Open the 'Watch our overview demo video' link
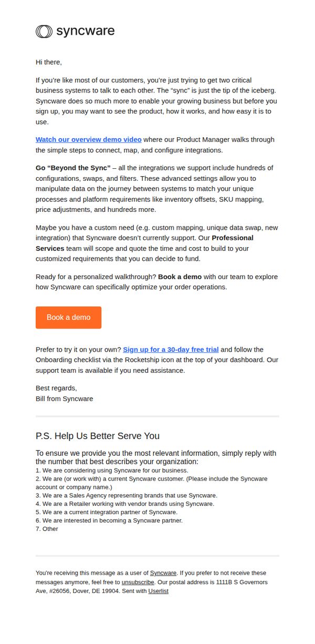This screenshot has width=315, height=644. tap(89, 139)
